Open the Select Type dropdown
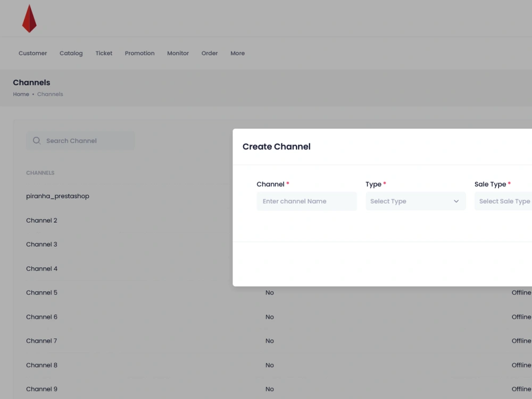 coord(415,201)
